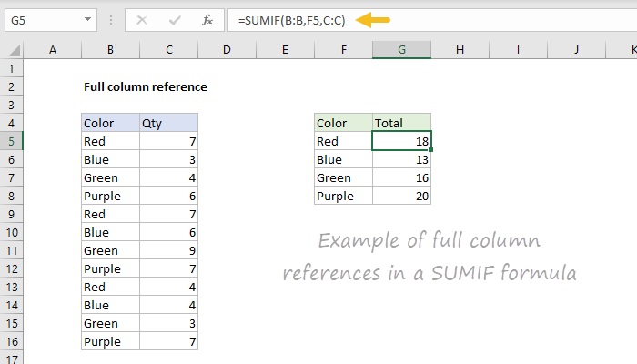Click the Green cell in the summary table
The image size is (637, 364).
click(x=343, y=177)
